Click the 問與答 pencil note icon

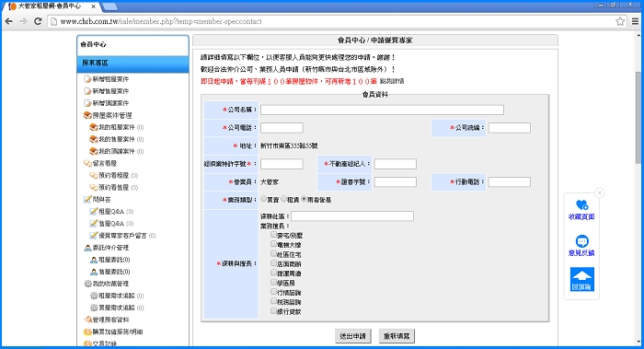[x=87, y=200]
